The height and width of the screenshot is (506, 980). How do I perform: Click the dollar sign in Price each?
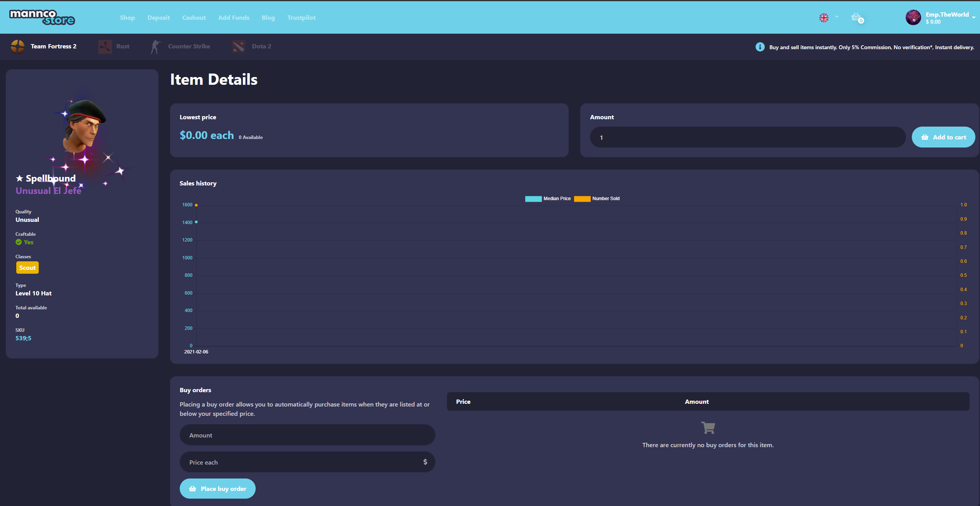[x=425, y=462]
